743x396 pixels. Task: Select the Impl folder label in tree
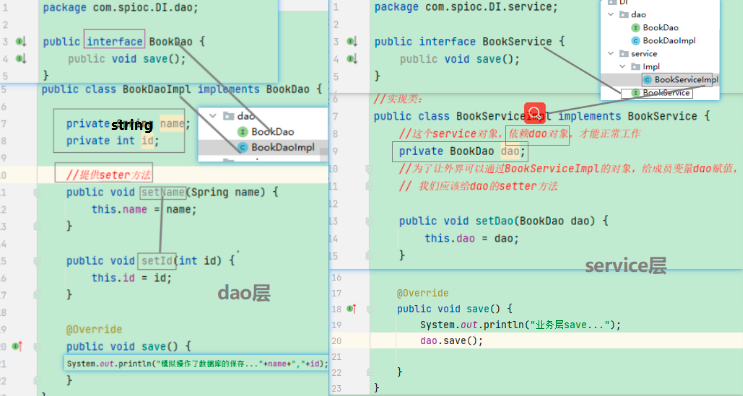click(x=651, y=67)
